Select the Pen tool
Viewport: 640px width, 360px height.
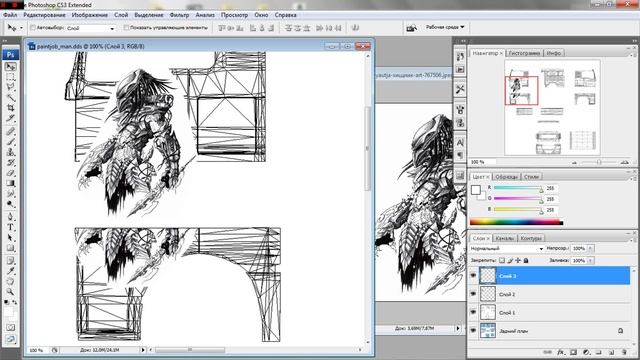(x=11, y=217)
